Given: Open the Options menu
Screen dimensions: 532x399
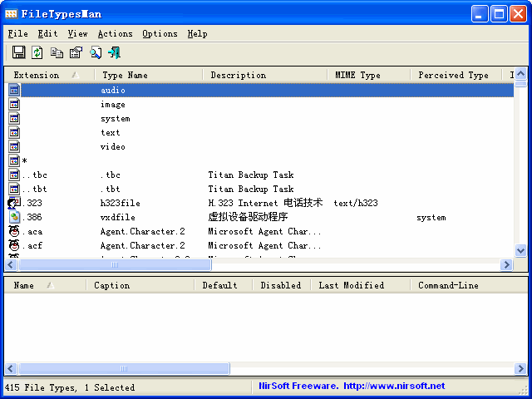Looking at the screenshot, I should pyautogui.click(x=160, y=33).
